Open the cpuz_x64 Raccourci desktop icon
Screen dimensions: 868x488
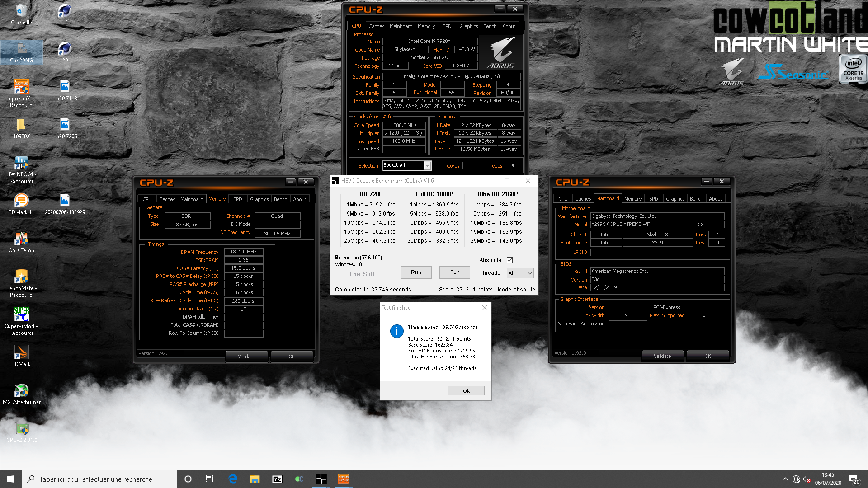point(21,93)
